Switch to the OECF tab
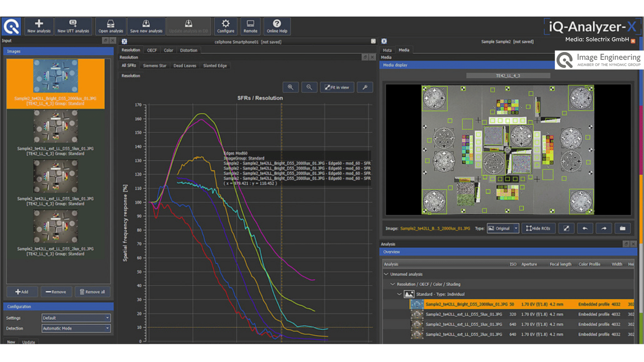Image resolution: width=644 pixels, height=362 pixels. (152, 50)
